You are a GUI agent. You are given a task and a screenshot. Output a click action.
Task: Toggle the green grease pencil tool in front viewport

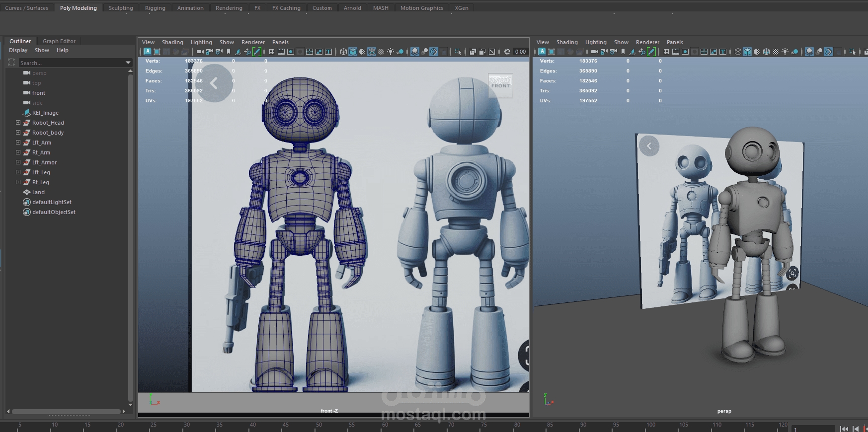pos(257,52)
